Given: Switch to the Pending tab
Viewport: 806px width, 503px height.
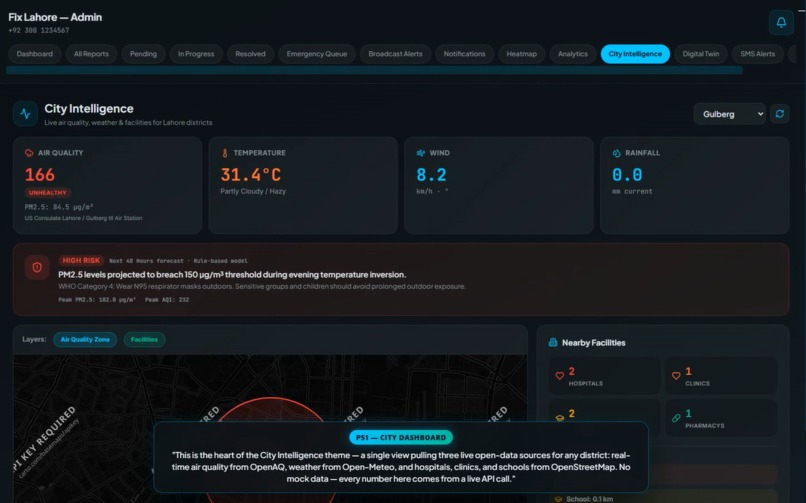Looking at the screenshot, I should tap(143, 53).
